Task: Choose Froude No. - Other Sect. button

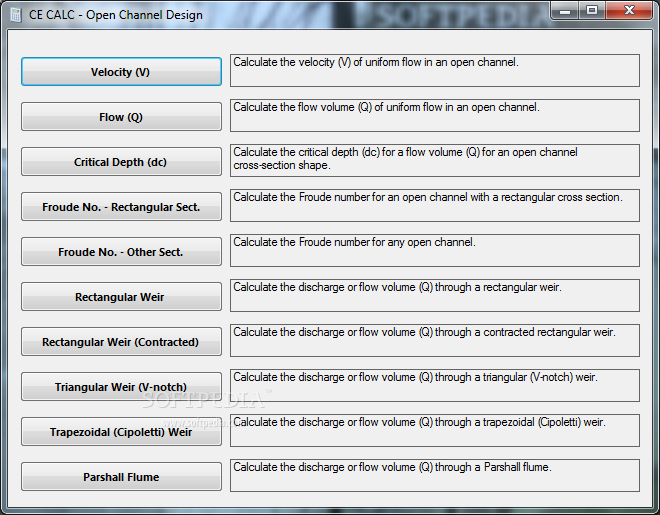Action: click(121, 252)
